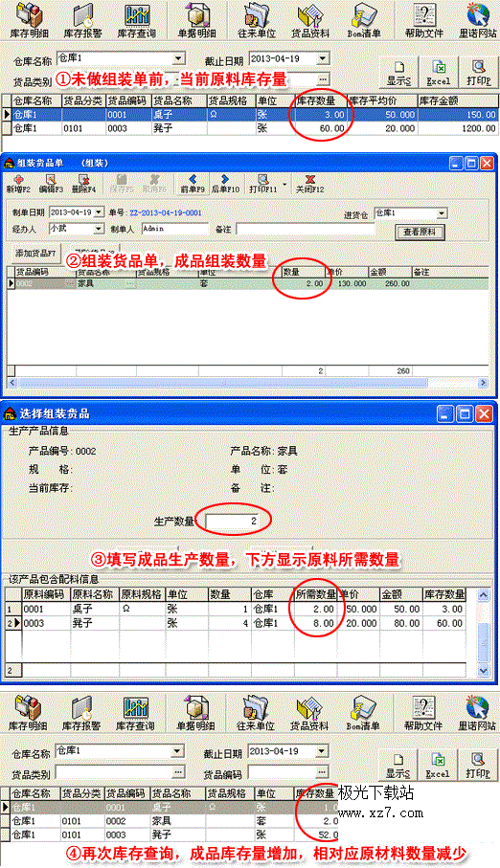Open 库存报警 in the bottom toolbar
Screen dimensions: 500x868
81,713
